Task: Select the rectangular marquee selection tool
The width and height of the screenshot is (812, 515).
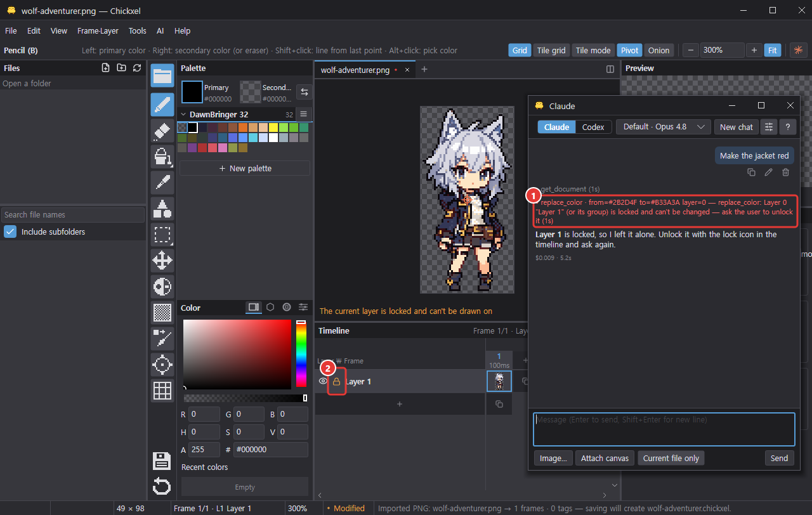Action: pyautogui.click(x=162, y=235)
